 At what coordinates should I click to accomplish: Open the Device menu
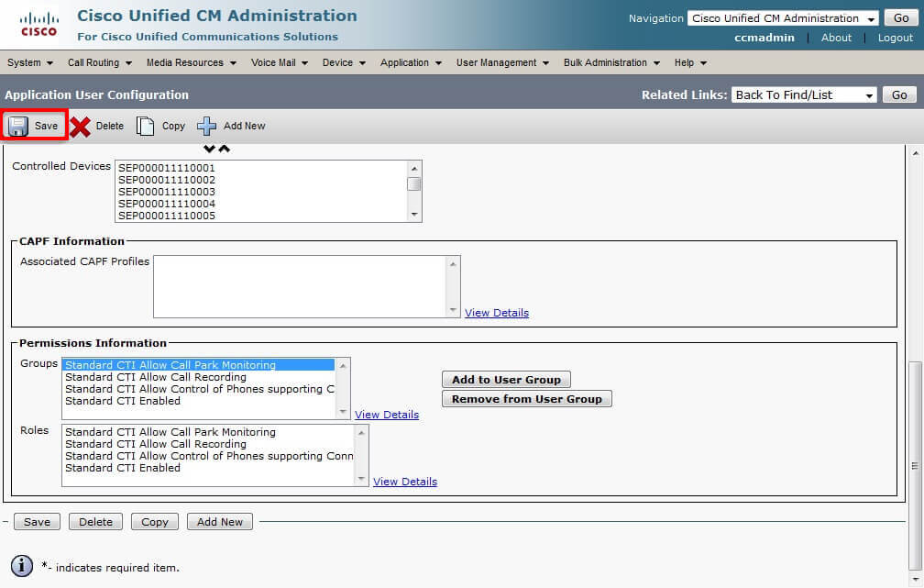[344, 62]
